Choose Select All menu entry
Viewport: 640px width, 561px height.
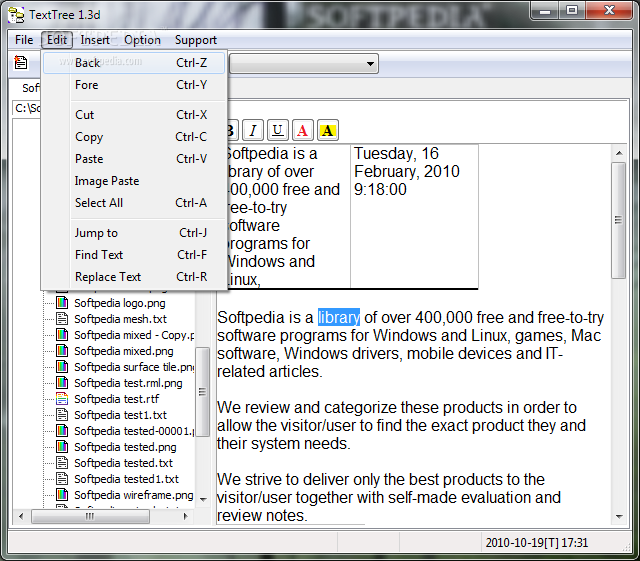point(134,203)
